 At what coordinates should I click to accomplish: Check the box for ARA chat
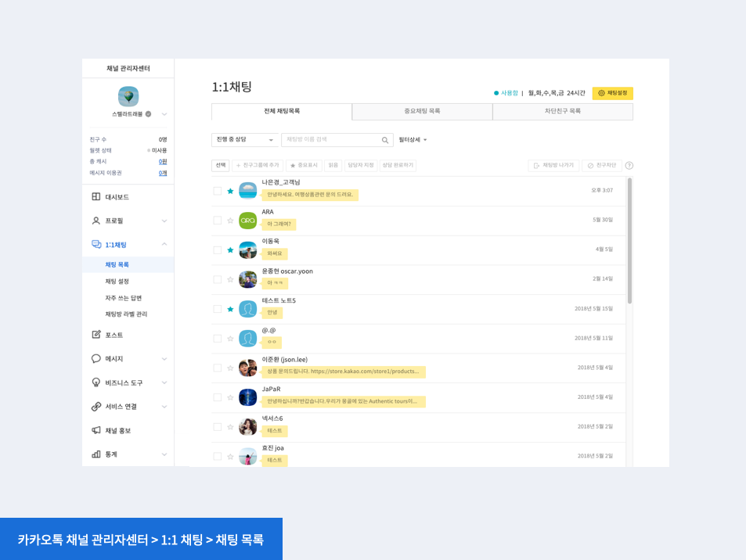point(218,221)
